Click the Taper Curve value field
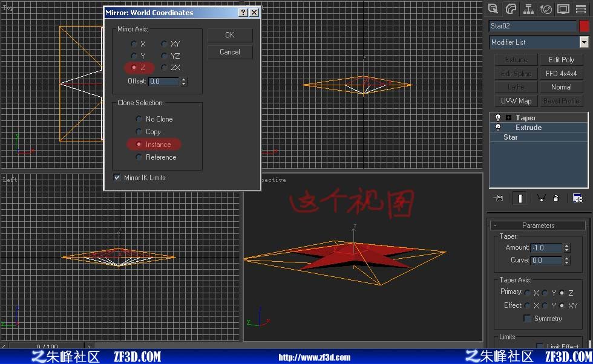The width and height of the screenshot is (593, 364). tap(546, 261)
